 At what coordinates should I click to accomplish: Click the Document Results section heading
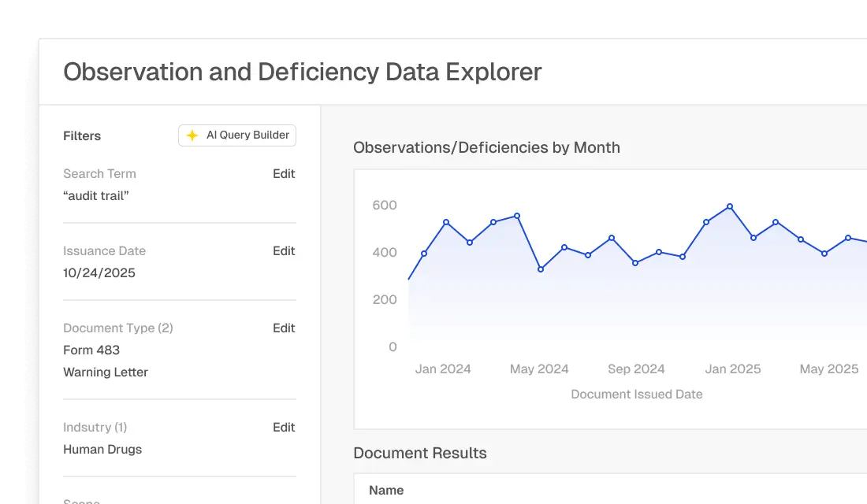(420, 453)
